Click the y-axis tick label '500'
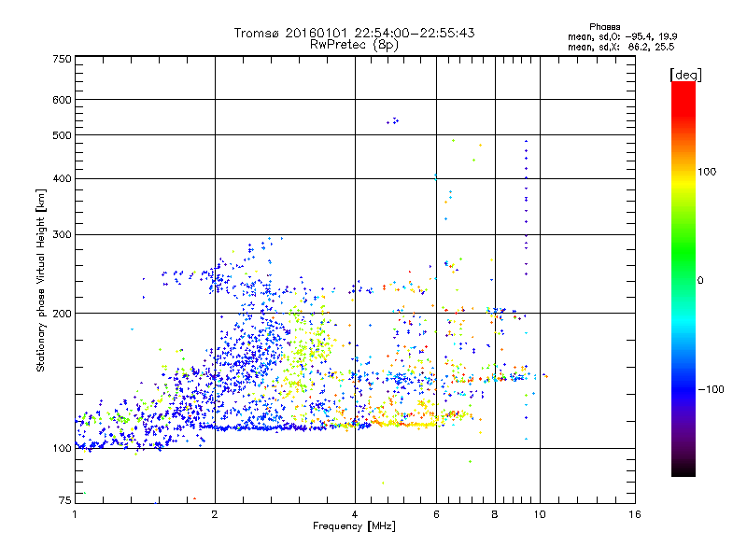Image resolution: width=747 pixels, height=560 pixels. [62, 135]
